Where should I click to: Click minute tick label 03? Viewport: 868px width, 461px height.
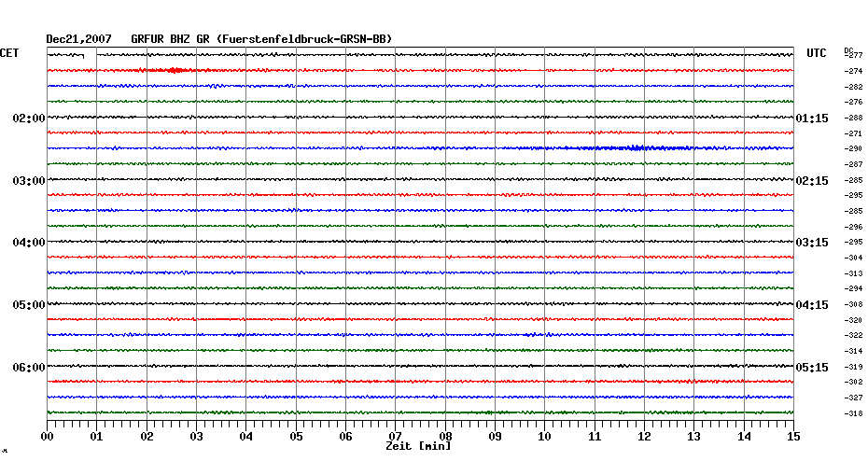(x=197, y=437)
